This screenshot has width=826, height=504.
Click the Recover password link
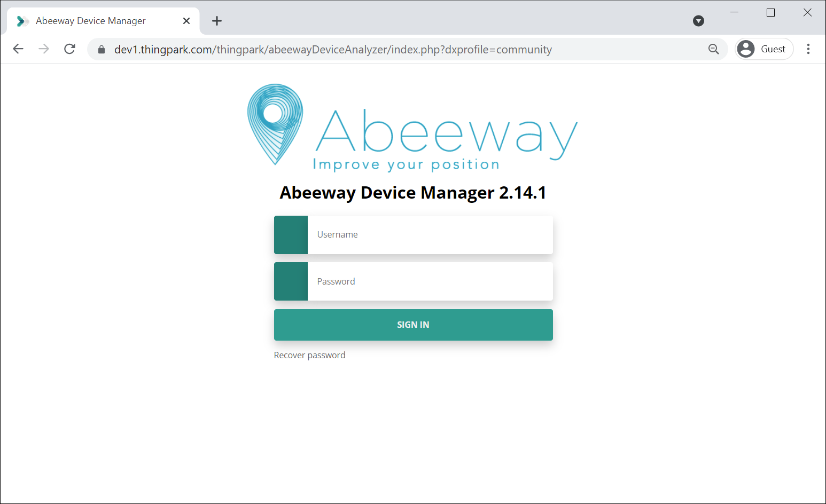pyautogui.click(x=309, y=355)
